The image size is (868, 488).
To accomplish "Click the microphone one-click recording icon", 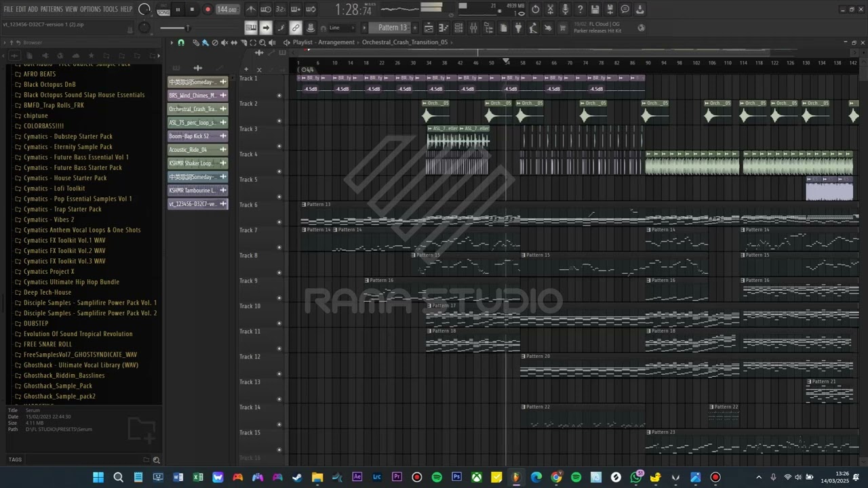I will (x=566, y=9).
